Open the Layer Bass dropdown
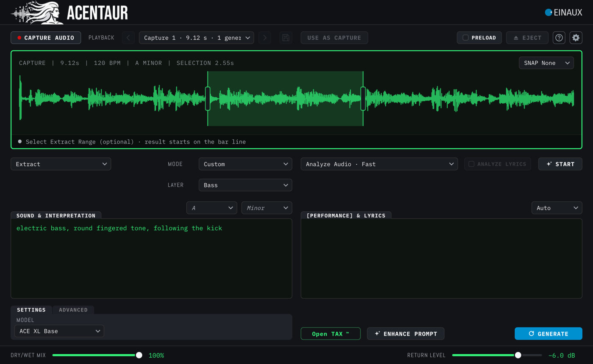Screen dimensions: 593x364 (x=245, y=185)
